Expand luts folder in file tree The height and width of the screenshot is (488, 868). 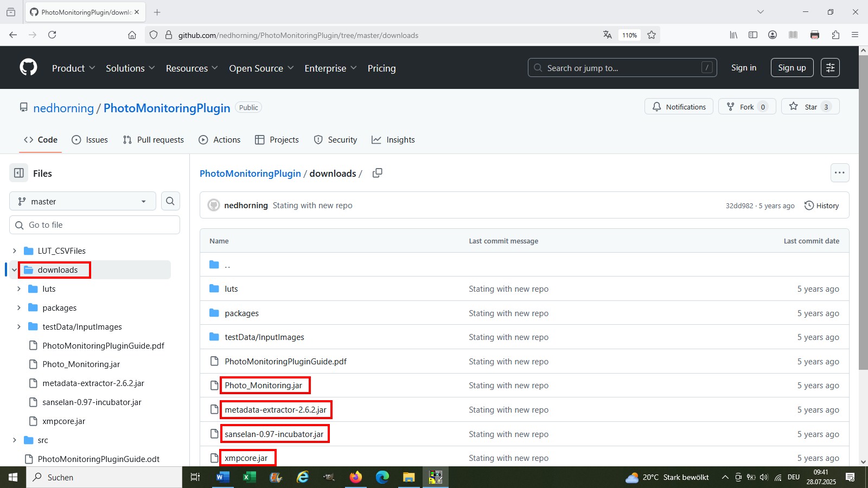[19, 288]
